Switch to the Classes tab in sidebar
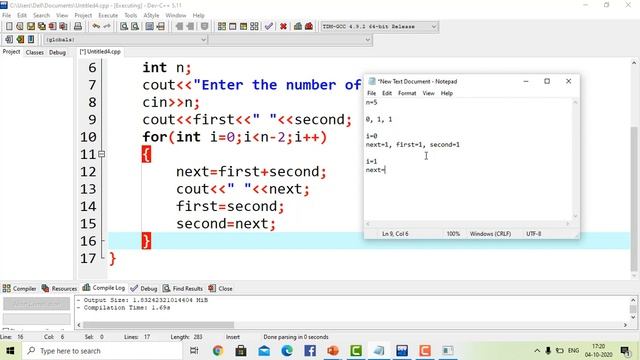 (x=35, y=52)
